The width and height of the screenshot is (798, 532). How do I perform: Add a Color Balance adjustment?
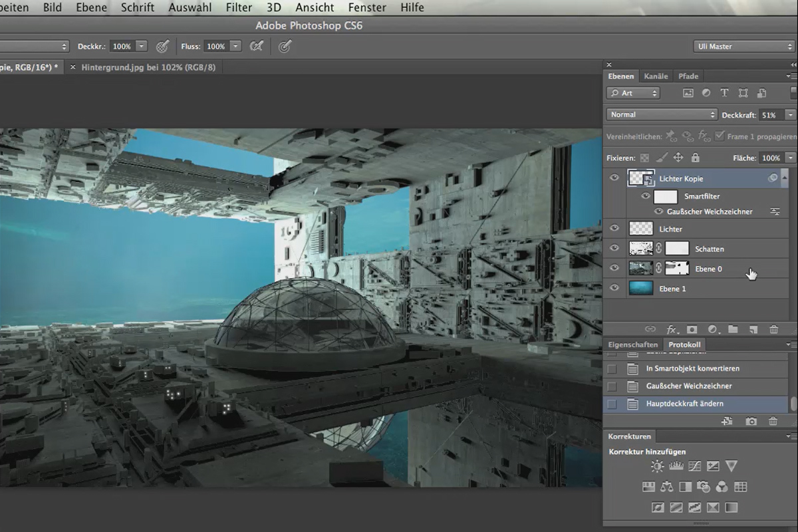pos(667,487)
